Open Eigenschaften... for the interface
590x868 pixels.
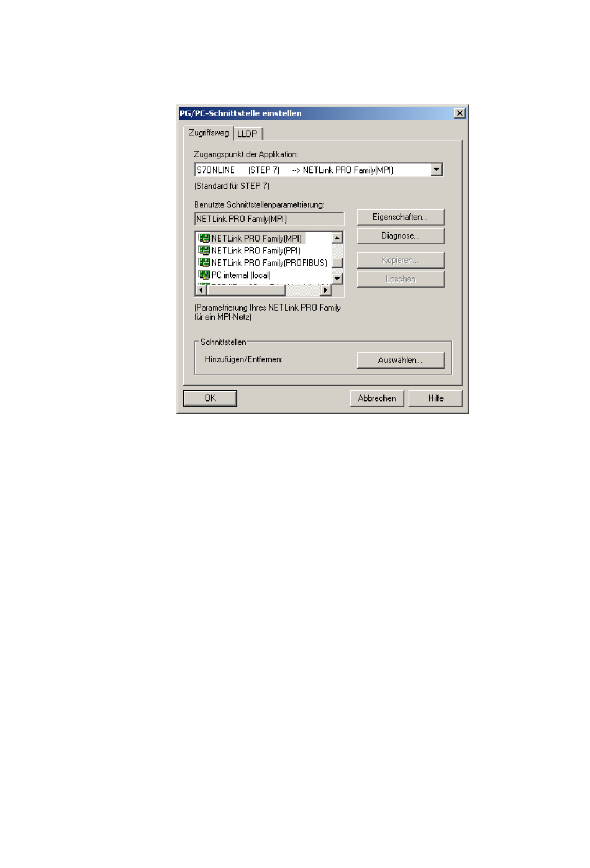point(401,217)
